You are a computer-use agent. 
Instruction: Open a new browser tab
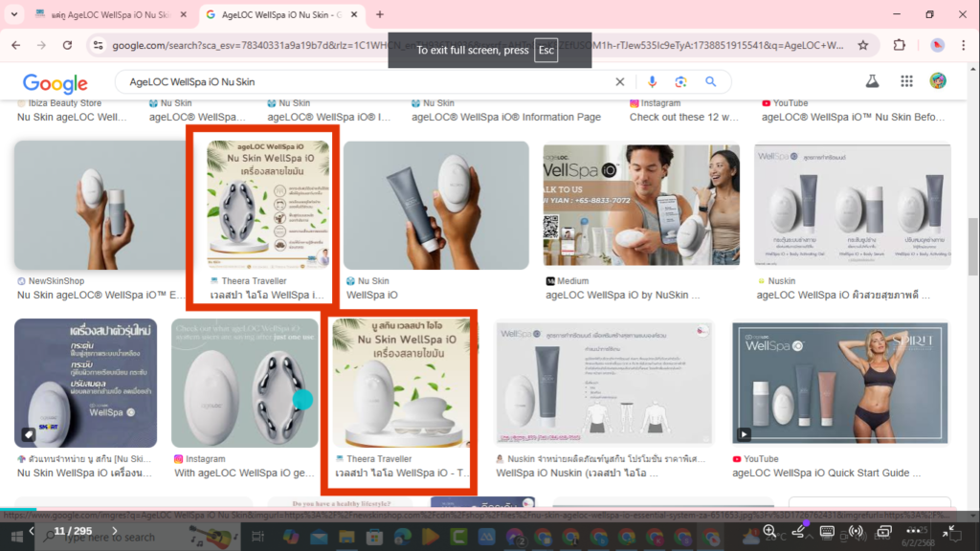click(382, 15)
